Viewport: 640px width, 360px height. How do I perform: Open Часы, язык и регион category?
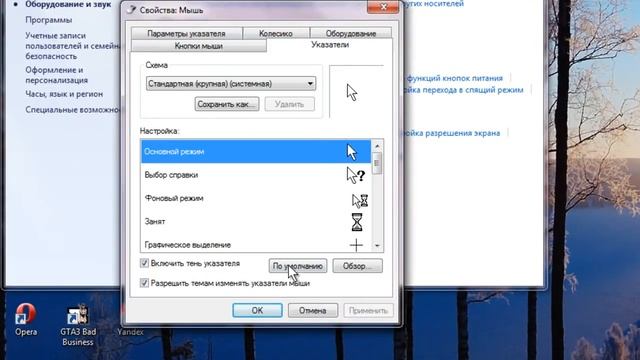click(x=64, y=94)
